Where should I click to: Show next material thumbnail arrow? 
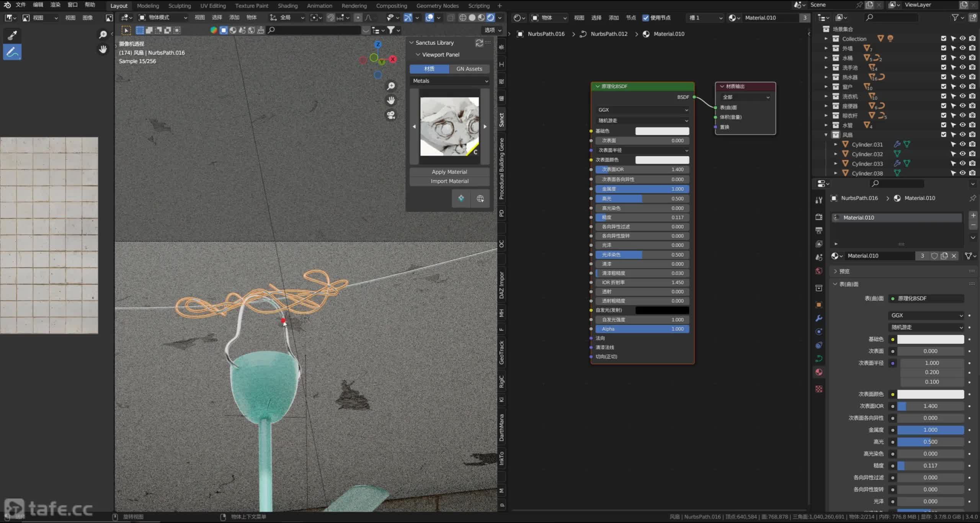click(485, 126)
